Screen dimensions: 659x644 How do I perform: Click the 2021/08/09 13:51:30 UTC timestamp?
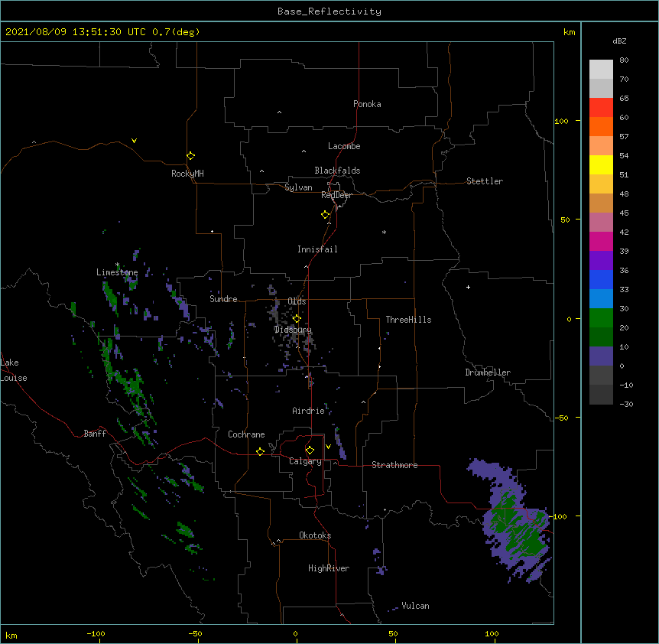point(76,32)
